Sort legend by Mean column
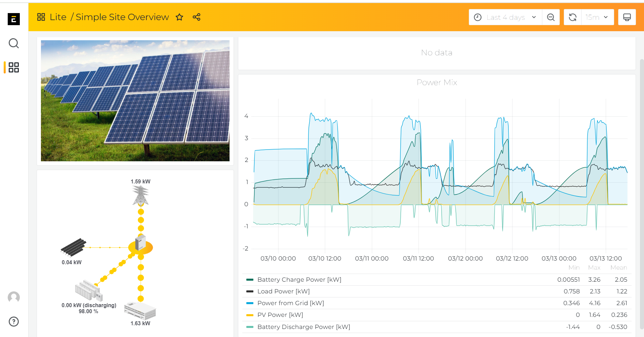644x337 pixels. 618,268
